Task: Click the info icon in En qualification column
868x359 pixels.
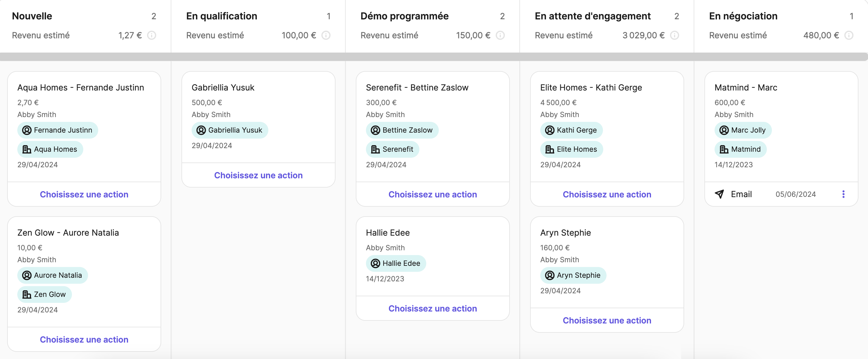Action: (326, 36)
